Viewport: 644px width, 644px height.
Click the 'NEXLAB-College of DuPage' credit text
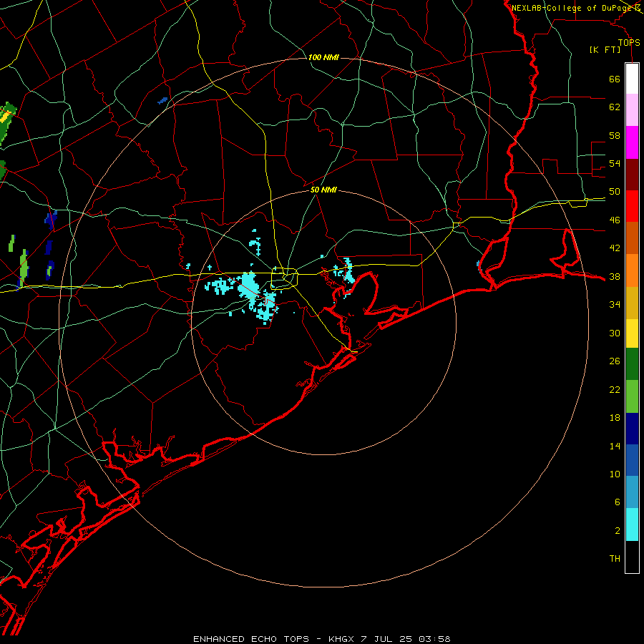pyautogui.click(x=572, y=8)
